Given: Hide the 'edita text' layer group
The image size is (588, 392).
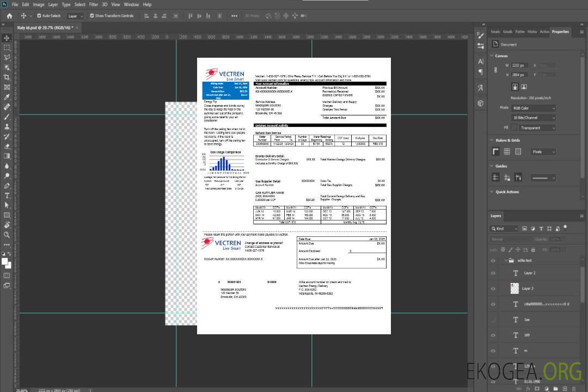Looking at the screenshot, I should click(x=493, y=261).
